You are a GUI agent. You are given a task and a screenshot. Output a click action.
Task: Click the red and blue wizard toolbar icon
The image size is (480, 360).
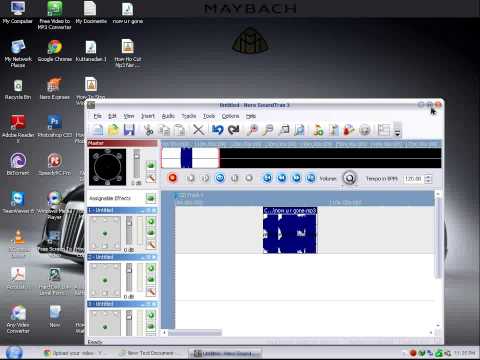[x=349, y=130]
